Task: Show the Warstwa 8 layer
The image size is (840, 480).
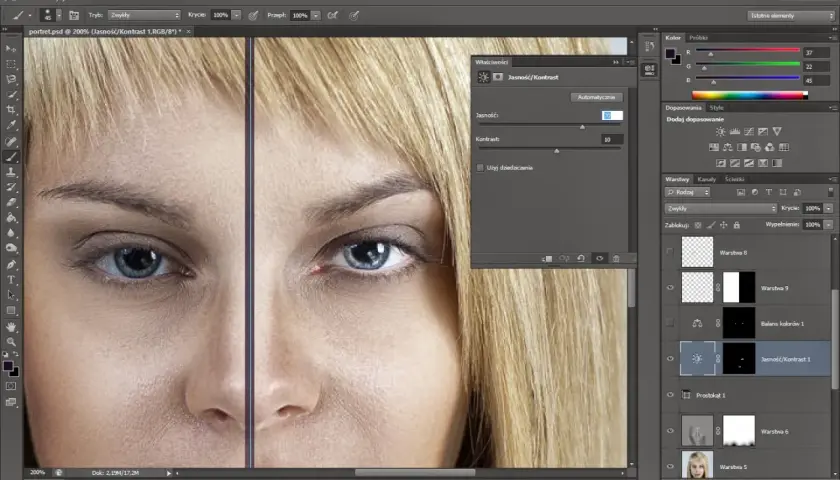Action: (670, 252)
